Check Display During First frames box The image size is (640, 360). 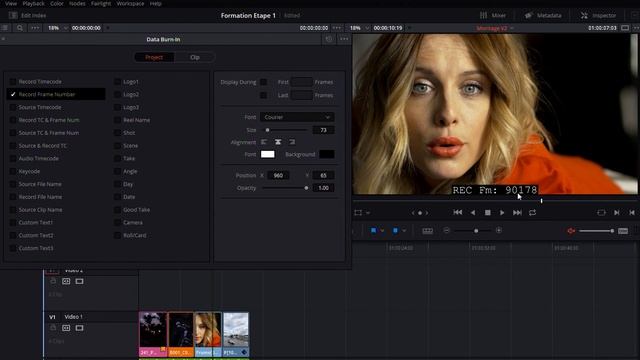263,82
